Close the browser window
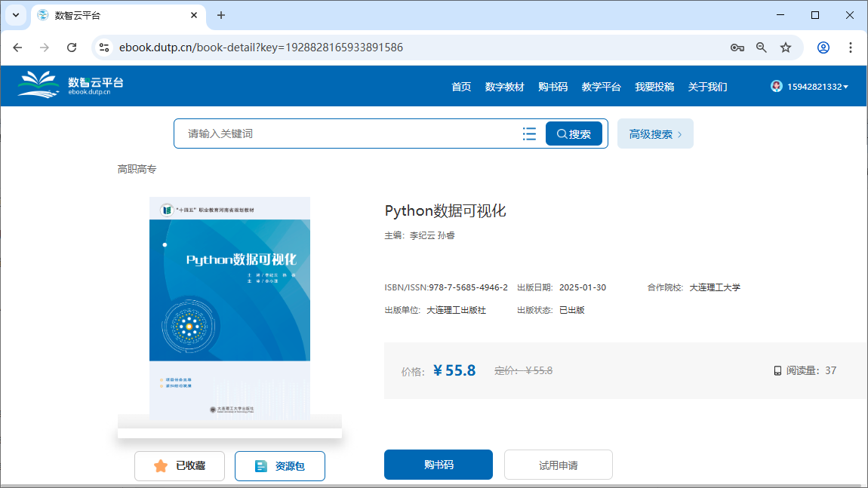This screenshot has width=868, height=488. 850,15
